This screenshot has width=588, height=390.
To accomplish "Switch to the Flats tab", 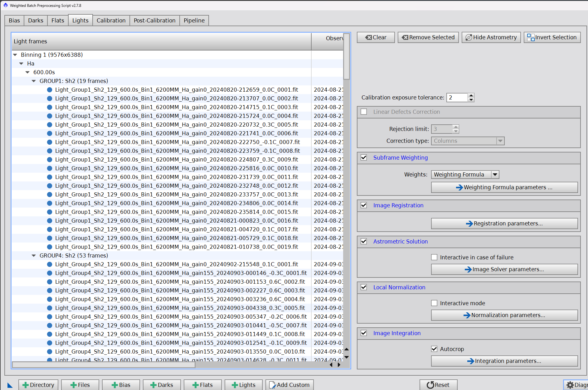I will tap(58, 21).
